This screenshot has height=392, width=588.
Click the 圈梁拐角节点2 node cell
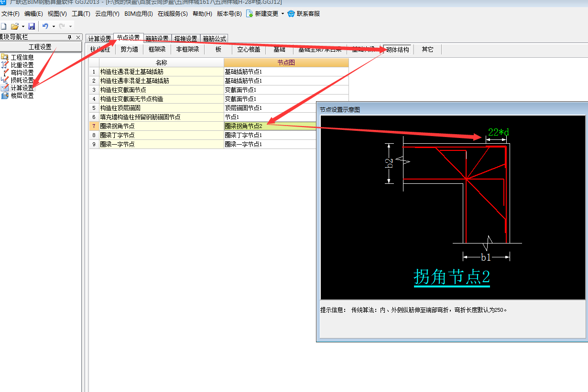click(270, 126)
